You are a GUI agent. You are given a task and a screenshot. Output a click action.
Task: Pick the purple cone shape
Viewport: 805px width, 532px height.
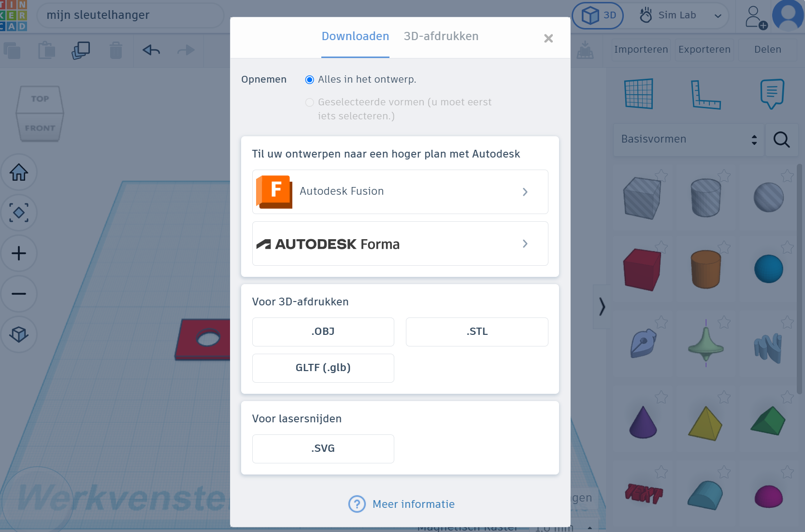[643, 422]
